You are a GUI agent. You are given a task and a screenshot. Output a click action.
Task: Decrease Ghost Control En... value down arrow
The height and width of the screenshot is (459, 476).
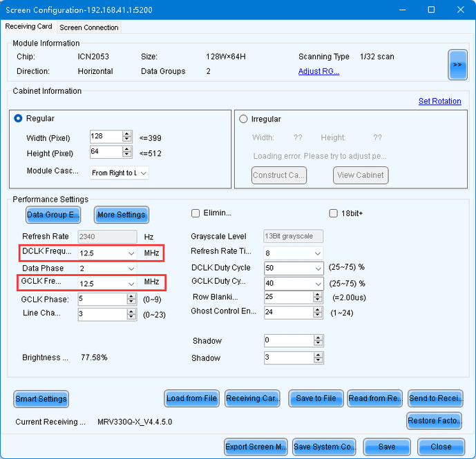[x=318, y=315]
